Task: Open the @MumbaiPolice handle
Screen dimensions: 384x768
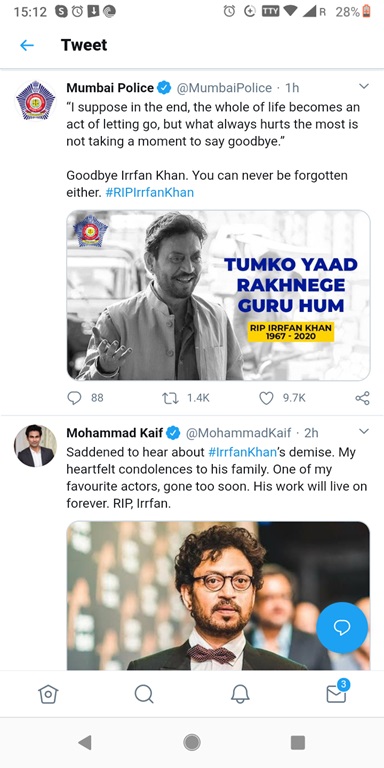Action: (224, 88)
